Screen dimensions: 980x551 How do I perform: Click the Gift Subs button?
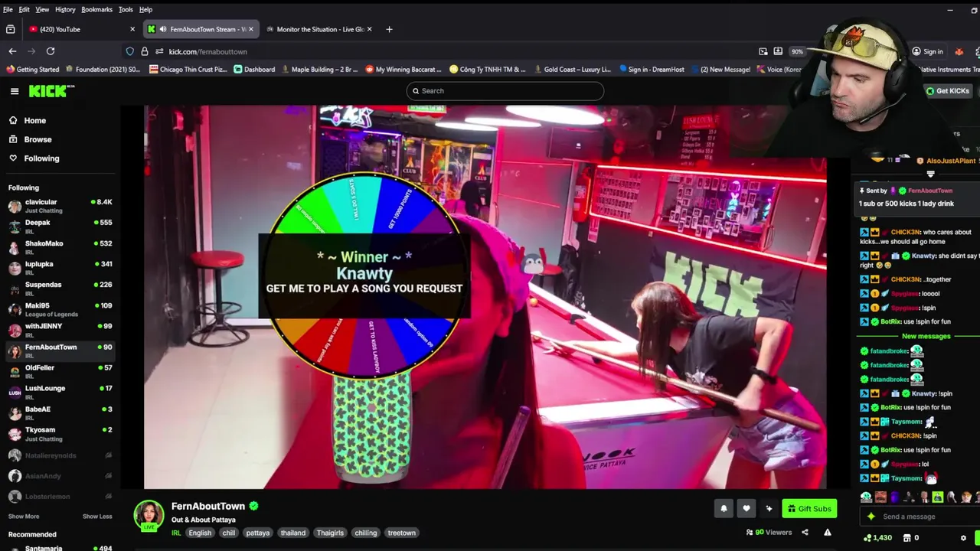click(809, 509)
